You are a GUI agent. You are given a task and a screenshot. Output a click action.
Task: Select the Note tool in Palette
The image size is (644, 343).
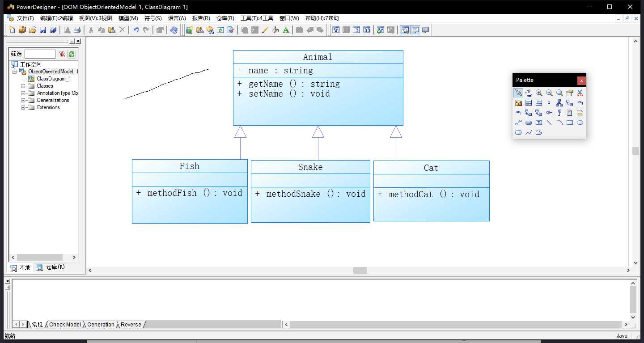coord(580,113)
